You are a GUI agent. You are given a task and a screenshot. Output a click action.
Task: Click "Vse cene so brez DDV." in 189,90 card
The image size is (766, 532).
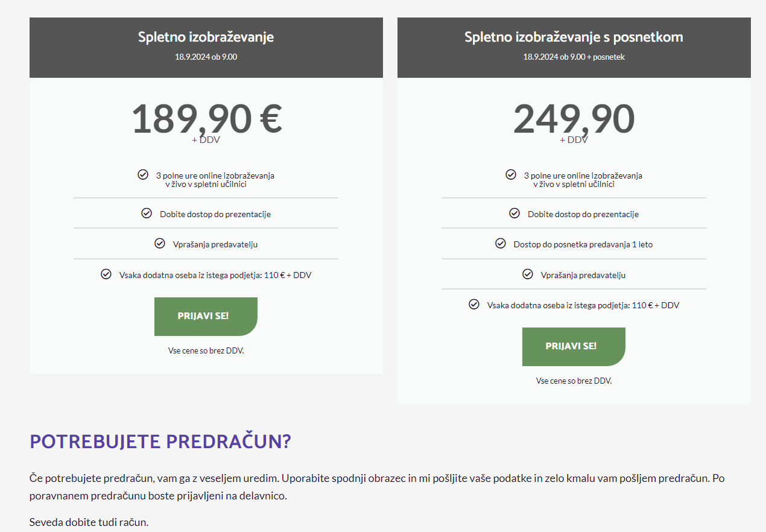(x=206, y=350)
